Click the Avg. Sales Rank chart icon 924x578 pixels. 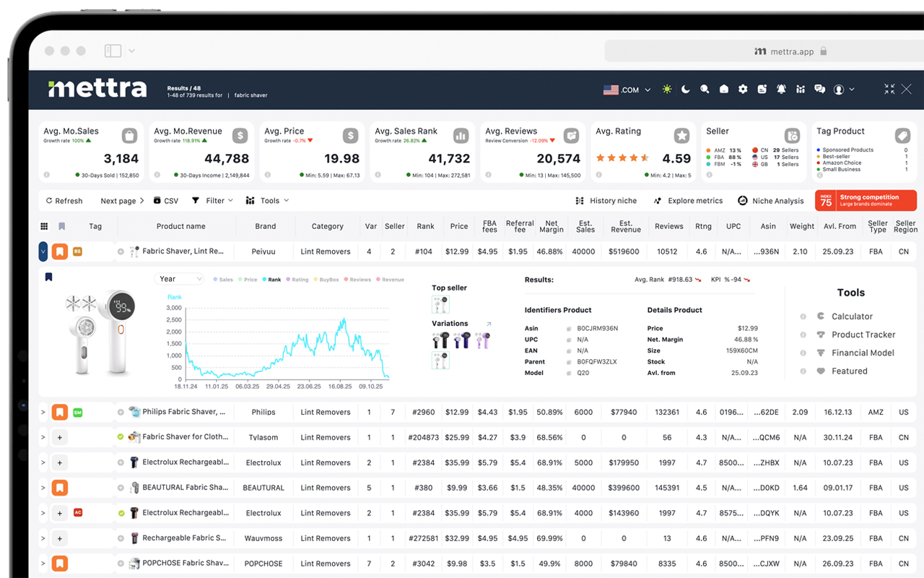(x=461, y=135)
